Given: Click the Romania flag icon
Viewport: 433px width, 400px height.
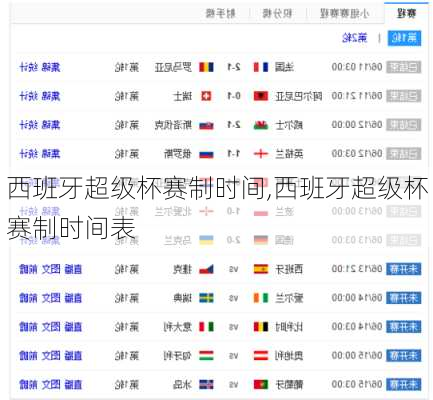Looking at the screenshot, I should pyautogui.click(x=206, y=67).
